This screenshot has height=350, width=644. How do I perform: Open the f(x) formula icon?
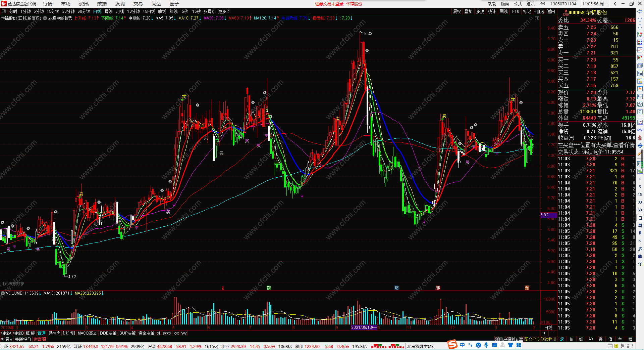[640, 104]
